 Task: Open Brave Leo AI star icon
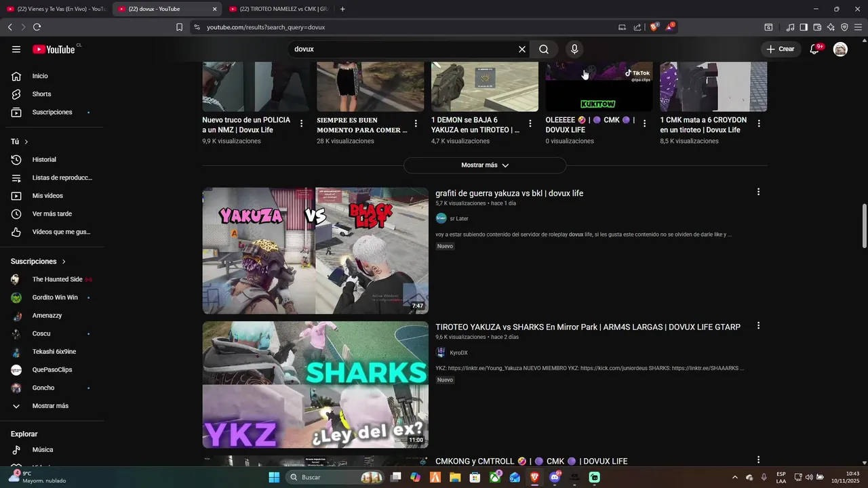click(x=831, y=27)
